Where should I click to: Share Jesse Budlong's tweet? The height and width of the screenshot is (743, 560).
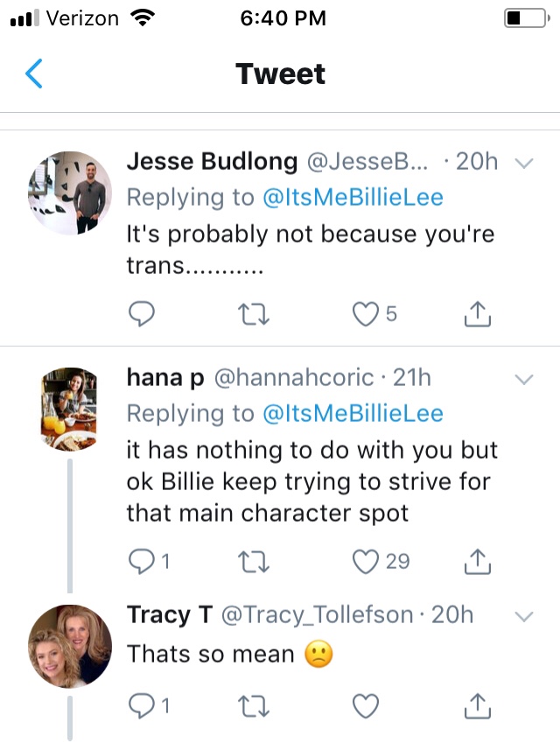pos(476,313)
